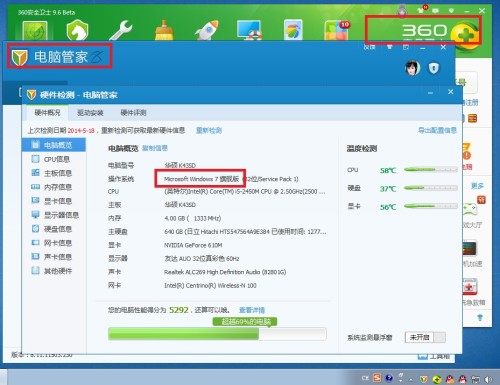The height and width of the screenshot is (385, 500).
Task: Open 显示器信息 in sidebar
Action: pos(54,215)
